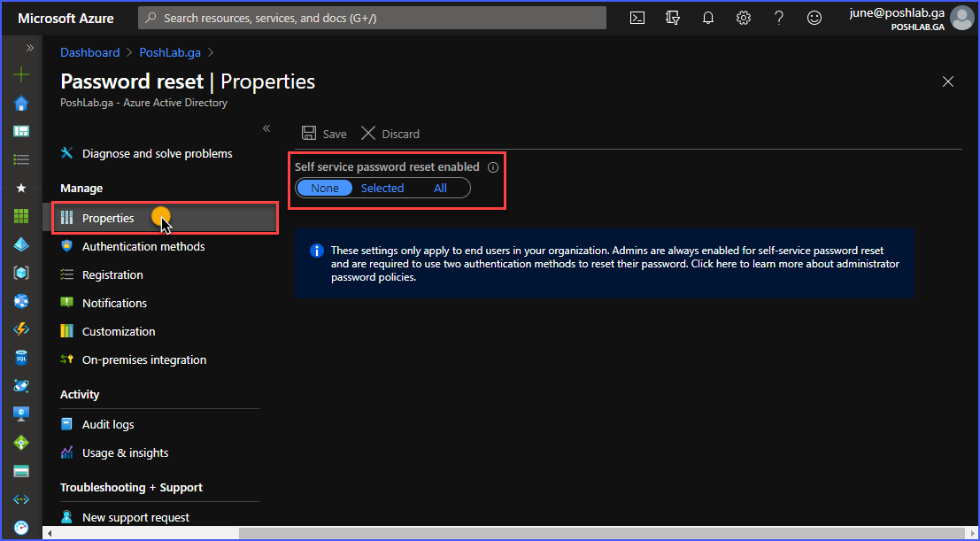
Task: Open portal settings gear
Action: tap(743, 18)
